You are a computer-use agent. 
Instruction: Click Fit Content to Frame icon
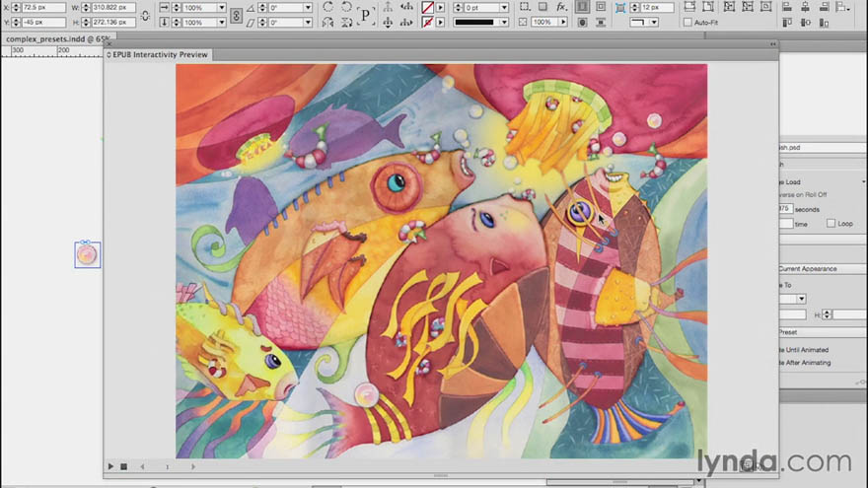(x=729, y=7)
